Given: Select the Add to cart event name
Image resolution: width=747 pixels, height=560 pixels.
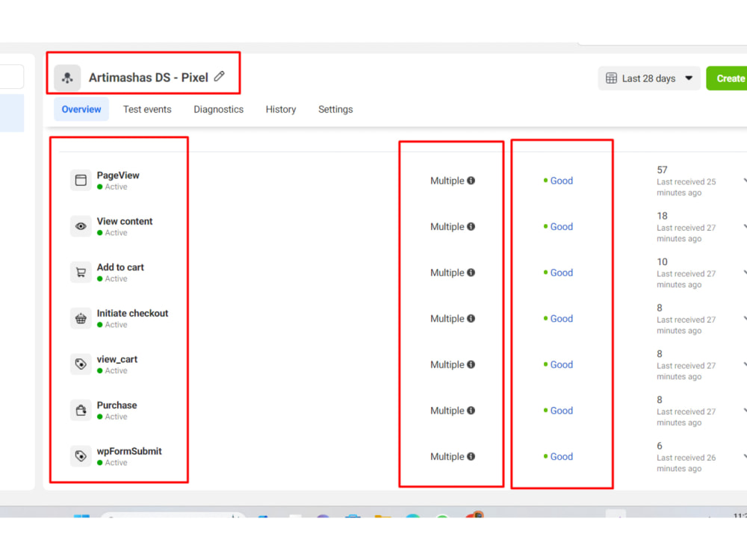Looking at the screenshot, I should point(120,267).
